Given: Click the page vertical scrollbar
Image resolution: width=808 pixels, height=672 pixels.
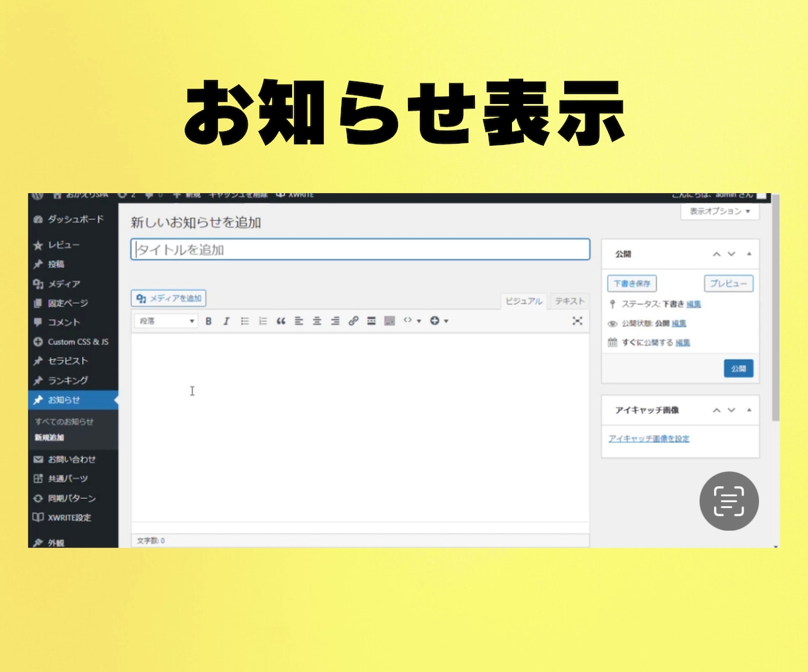Looking at the screenshot, I should tap(776, 308).
